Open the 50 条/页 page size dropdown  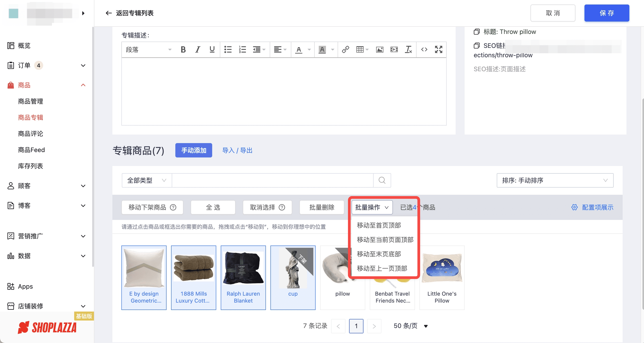pyautogui.click(x=410, y=326)
